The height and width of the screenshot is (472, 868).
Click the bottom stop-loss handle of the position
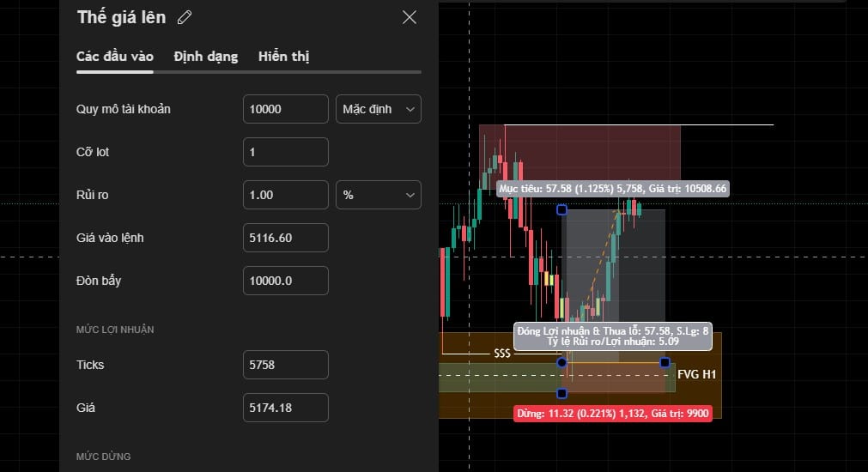561,394
